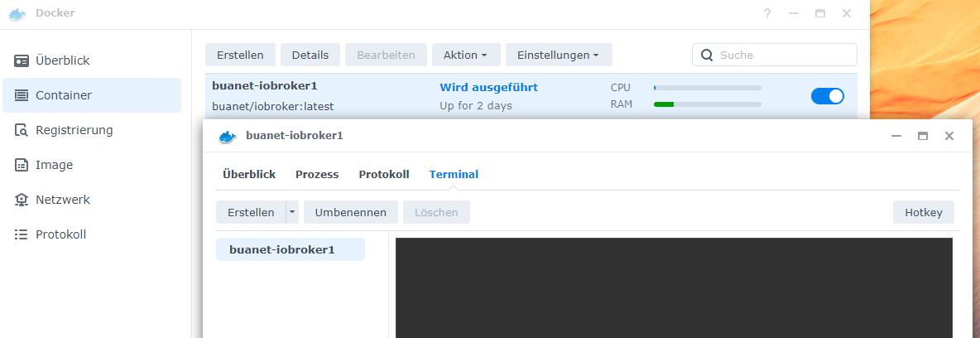The width and height of the screenshot is (980, 338).
Task: Open the Protokoll tab in container window
Action: [384, 174]
